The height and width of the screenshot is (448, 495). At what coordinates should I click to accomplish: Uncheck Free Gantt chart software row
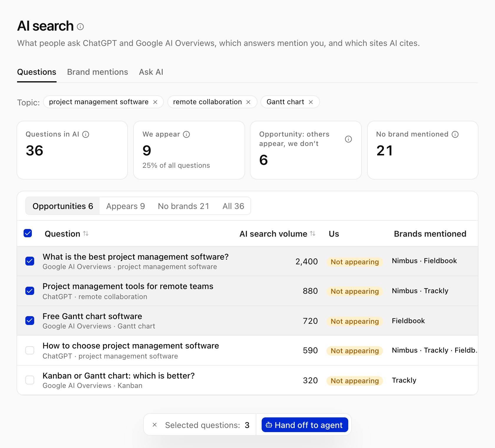pyautogui.click(x=30, y=321)
